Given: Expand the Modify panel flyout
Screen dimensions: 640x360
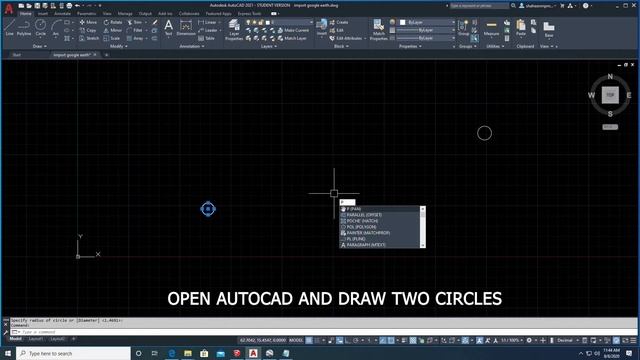Looking at the screenshot, I should click(x=119, y=47).
